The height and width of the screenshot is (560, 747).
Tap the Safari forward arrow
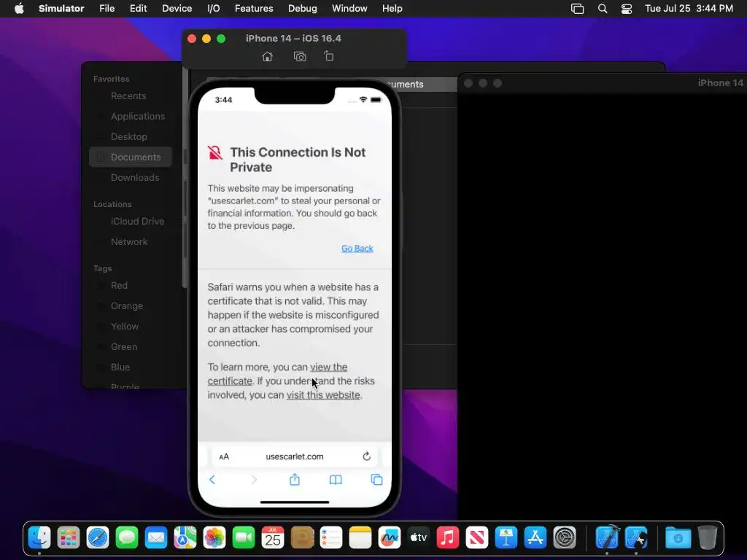[254, 480]
